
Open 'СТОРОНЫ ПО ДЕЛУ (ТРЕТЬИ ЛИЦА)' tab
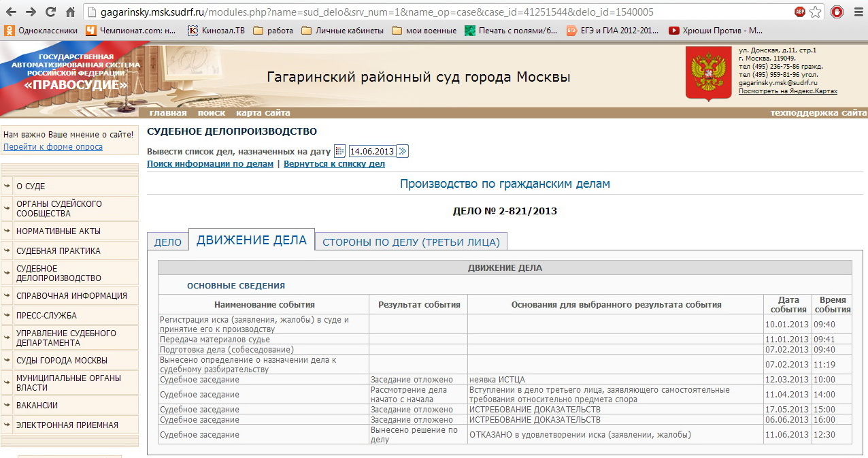point(411,242)
